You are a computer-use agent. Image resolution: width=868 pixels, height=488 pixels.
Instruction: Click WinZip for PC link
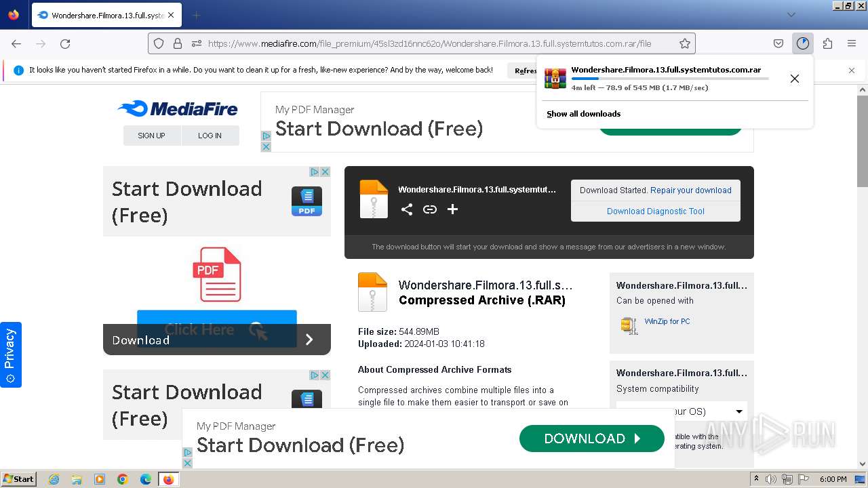pyautogui.click(x=667, y=321)
